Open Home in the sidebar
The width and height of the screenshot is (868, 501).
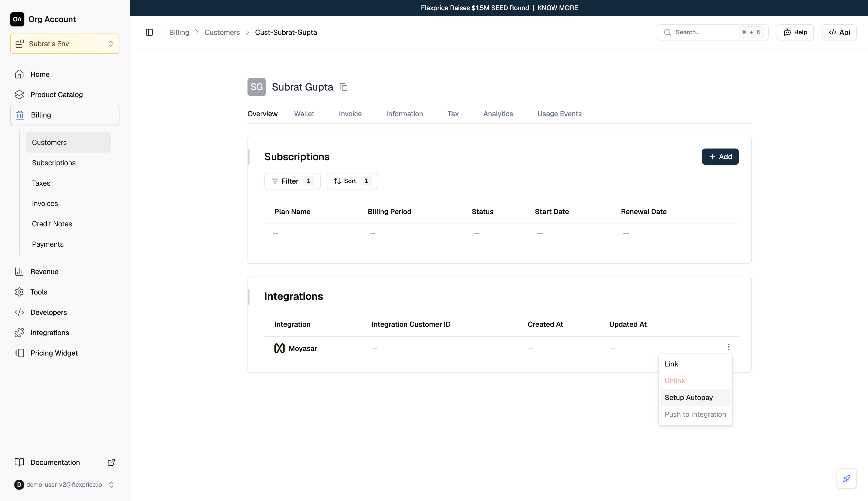point(65,74)
